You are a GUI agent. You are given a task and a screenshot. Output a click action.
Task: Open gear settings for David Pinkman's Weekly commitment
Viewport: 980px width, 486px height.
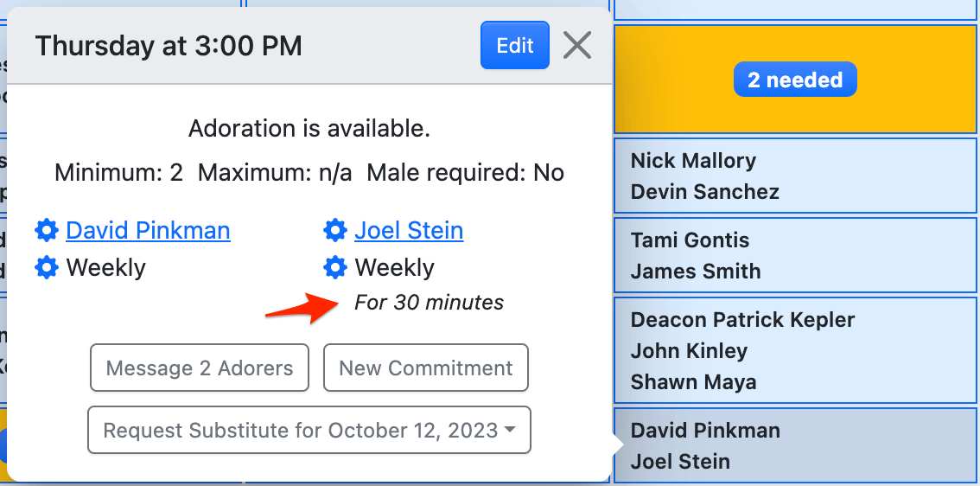[47, 268]
